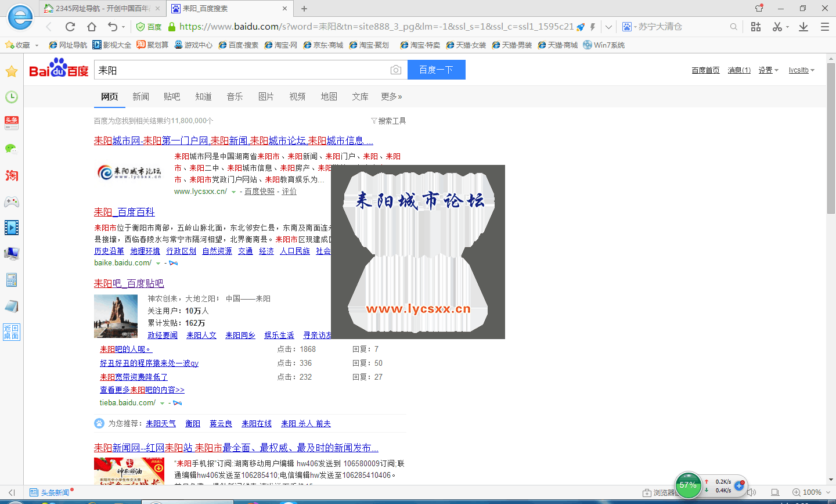
Task: Expand arrow next to tieba.baidu.com/
Action: pyautogui.click(x=162, y=403)
